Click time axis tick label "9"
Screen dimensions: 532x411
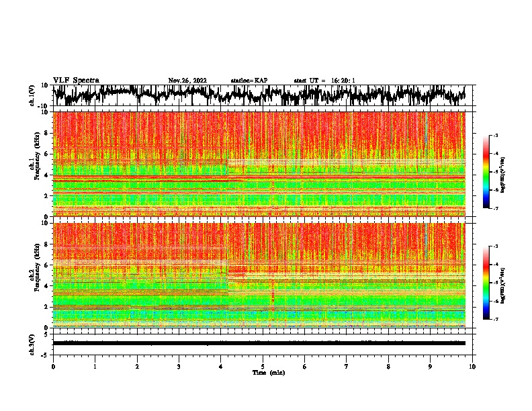pos(430,367)
